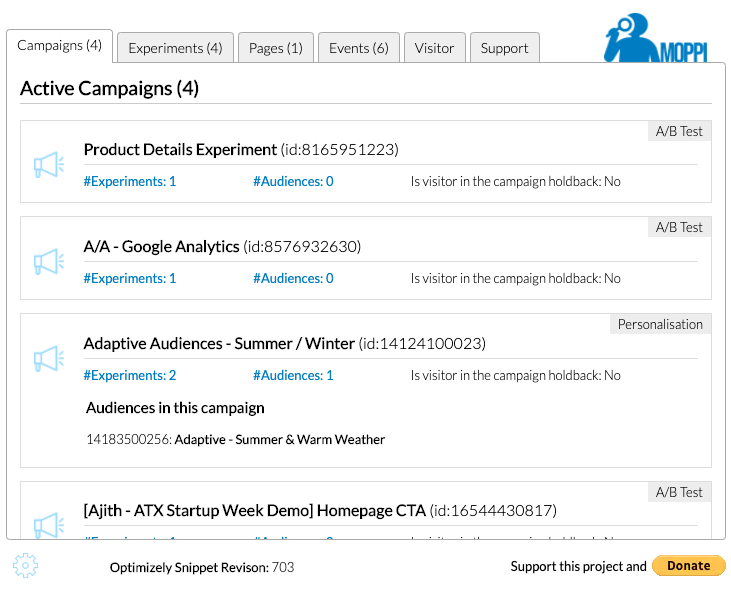Open the Support tab

click(x=505, y=48)
